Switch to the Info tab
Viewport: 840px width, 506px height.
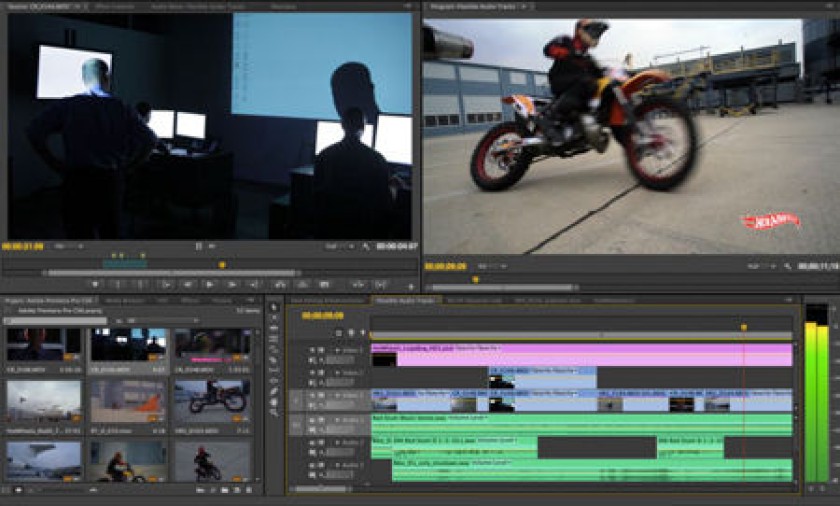click(x=162, y=301)
